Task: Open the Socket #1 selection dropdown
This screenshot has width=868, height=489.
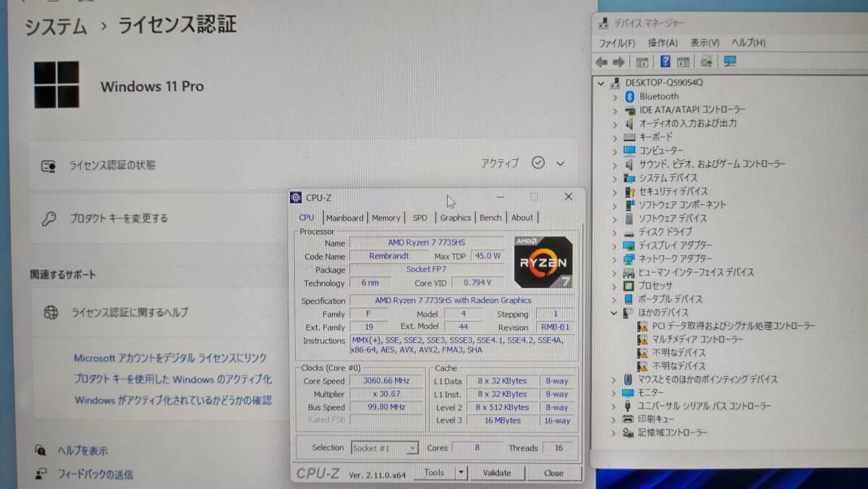Action: tap(412, 448)
